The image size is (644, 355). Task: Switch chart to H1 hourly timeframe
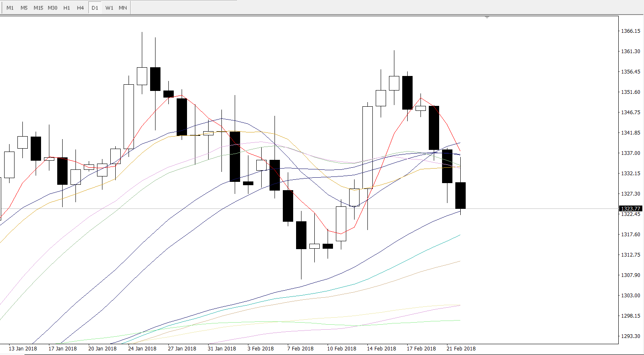(x=67, y=8)
